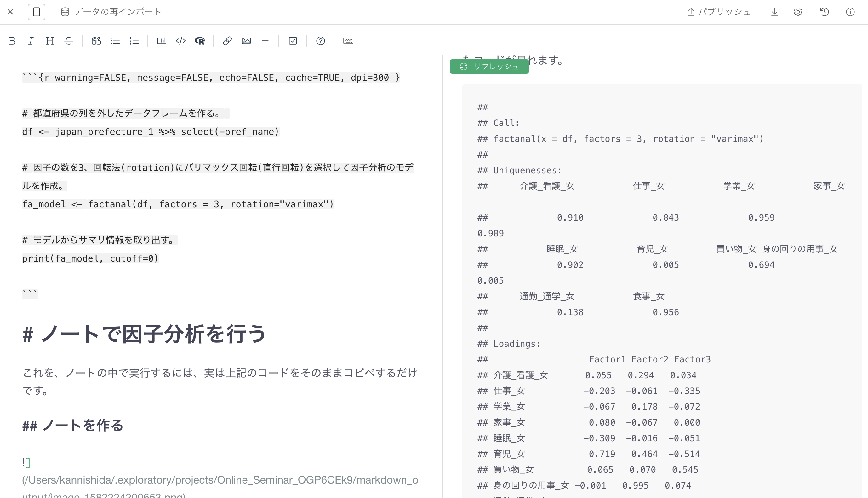The width and height of the screenshot is (868, 498).
Task: Apply strikethrough formatting
Action: coord(69,41)
